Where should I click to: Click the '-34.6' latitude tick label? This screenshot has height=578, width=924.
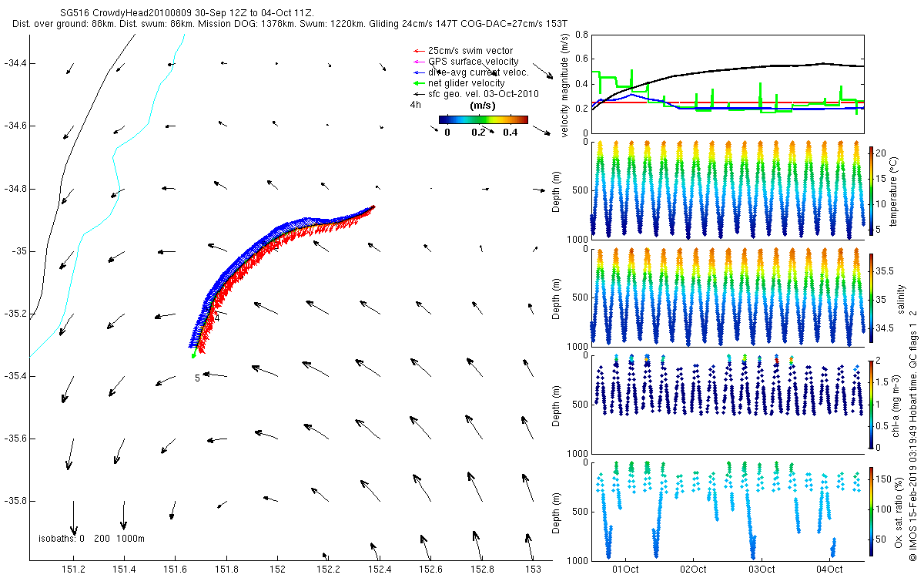click(x=16, y=126)
